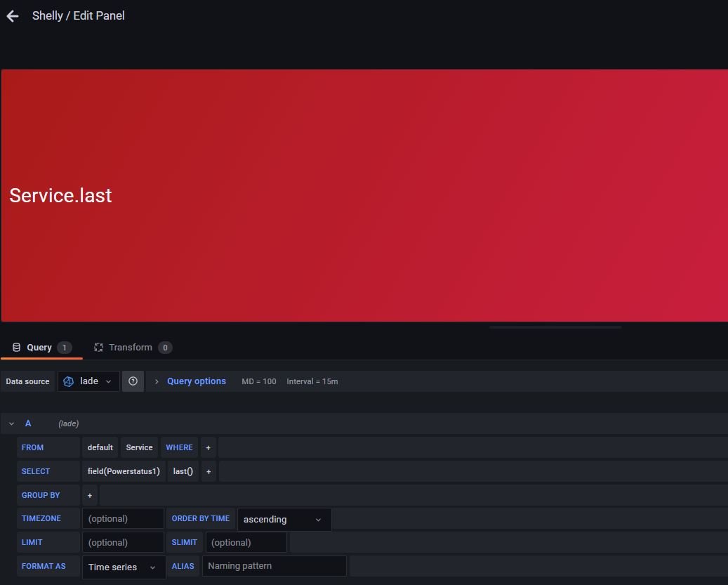Click the back arrow icon
This screenshot has height=585, width=728.
[x=13, y=16]
